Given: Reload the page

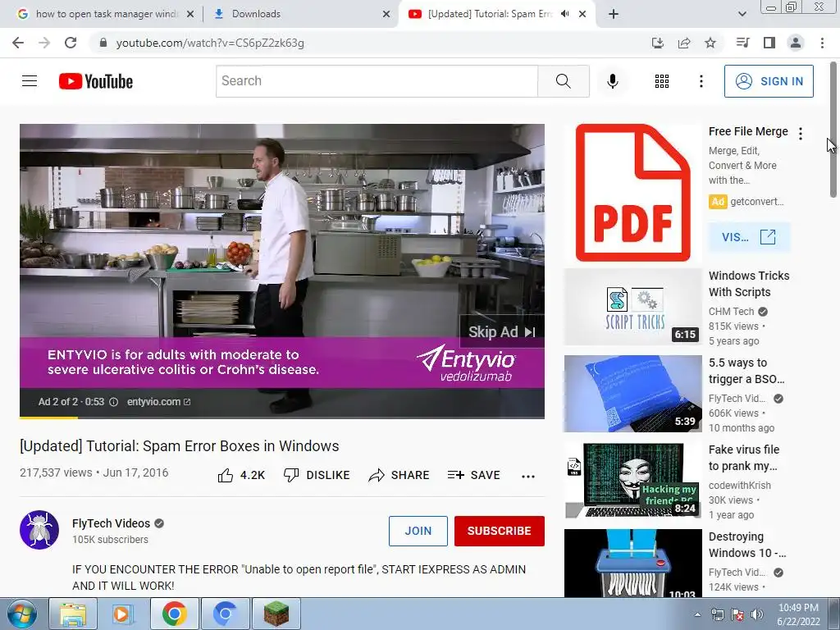Looking at the screenshot, I should click(71, 43).
